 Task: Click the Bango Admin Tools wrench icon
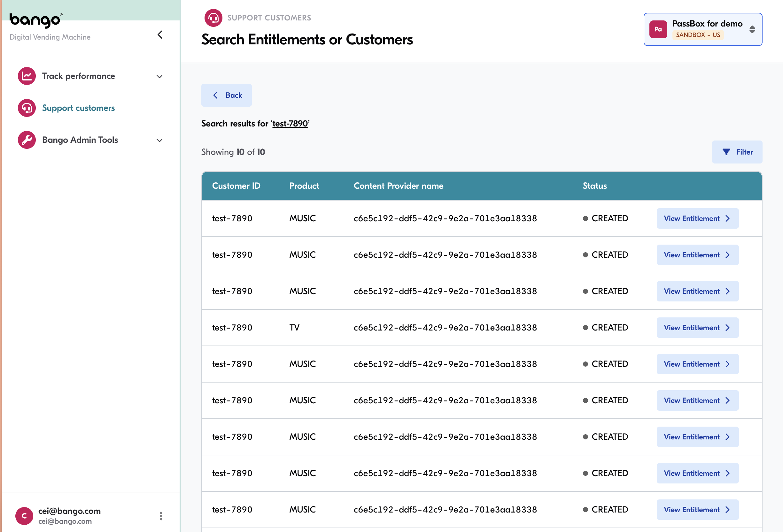27,140
